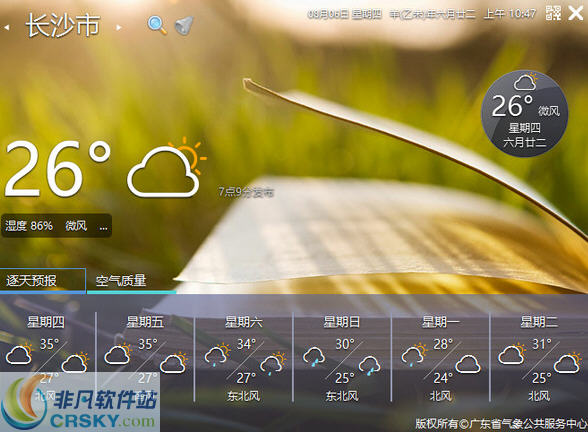Switch to previous city with left arrow

click(x=6, y=27)
